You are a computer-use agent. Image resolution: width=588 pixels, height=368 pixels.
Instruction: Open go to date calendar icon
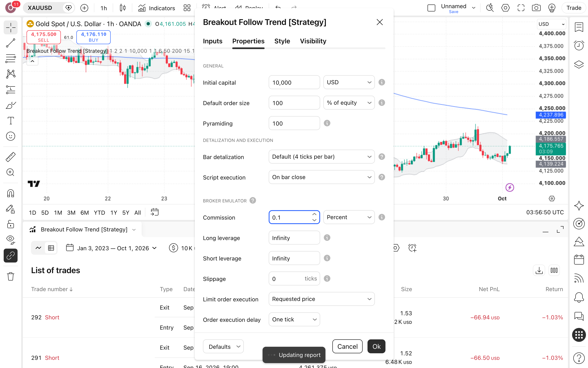155,212
